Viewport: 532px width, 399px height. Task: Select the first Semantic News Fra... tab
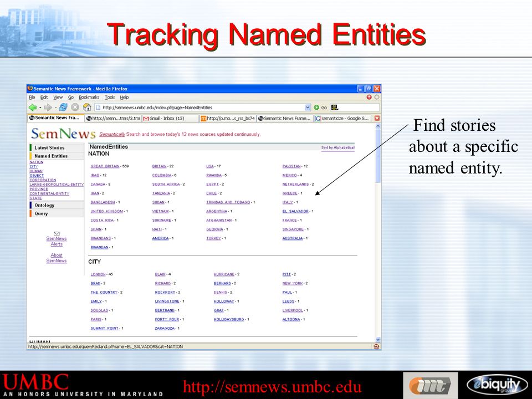coord(55,118)
